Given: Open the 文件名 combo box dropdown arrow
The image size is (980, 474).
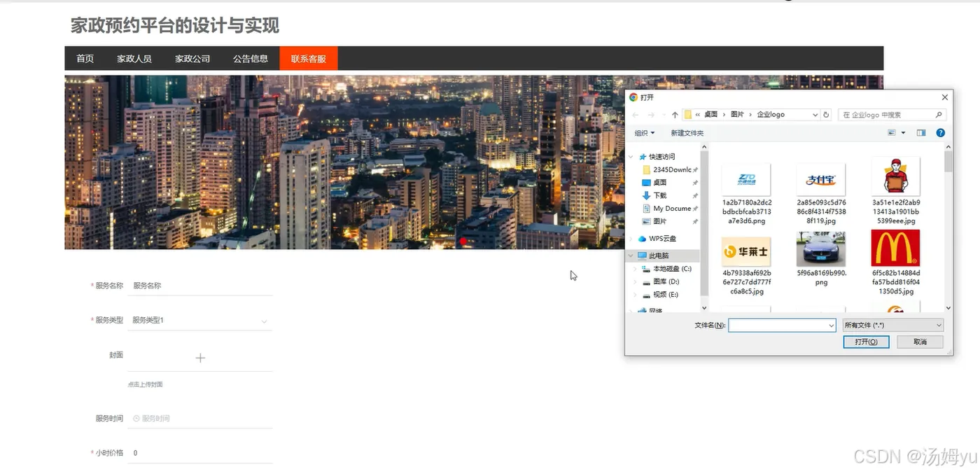Looking at the screenshot, I should (x=831, y=326).
